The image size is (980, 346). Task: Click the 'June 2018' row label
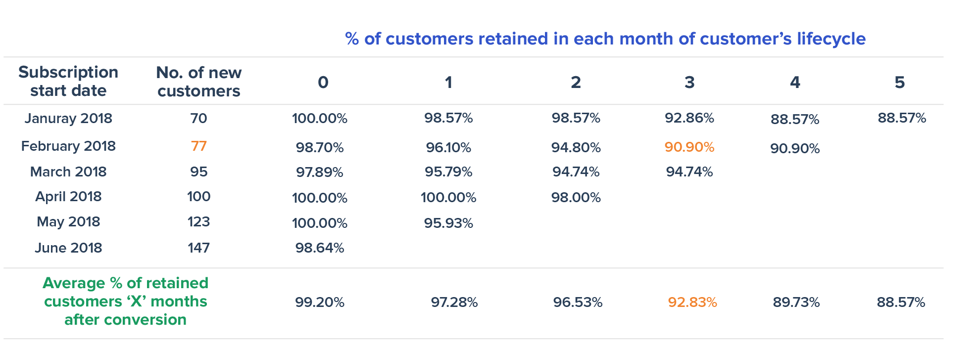click(68, 248)
